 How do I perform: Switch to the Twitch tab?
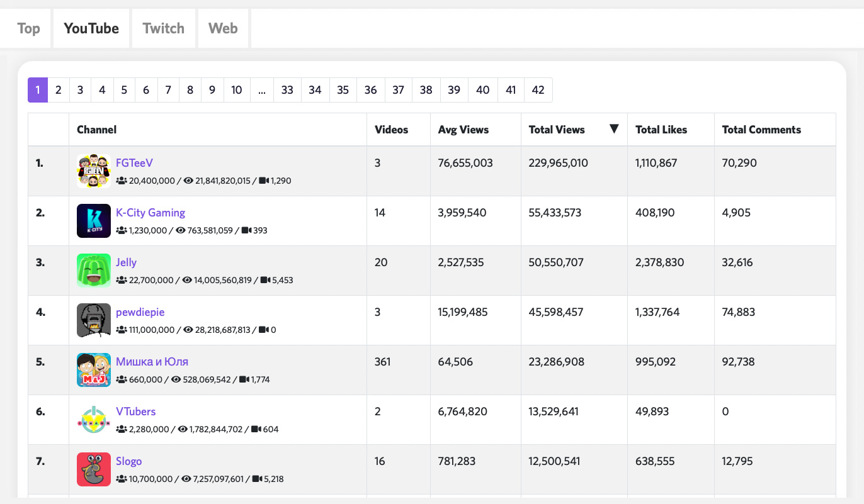(163, 28)
